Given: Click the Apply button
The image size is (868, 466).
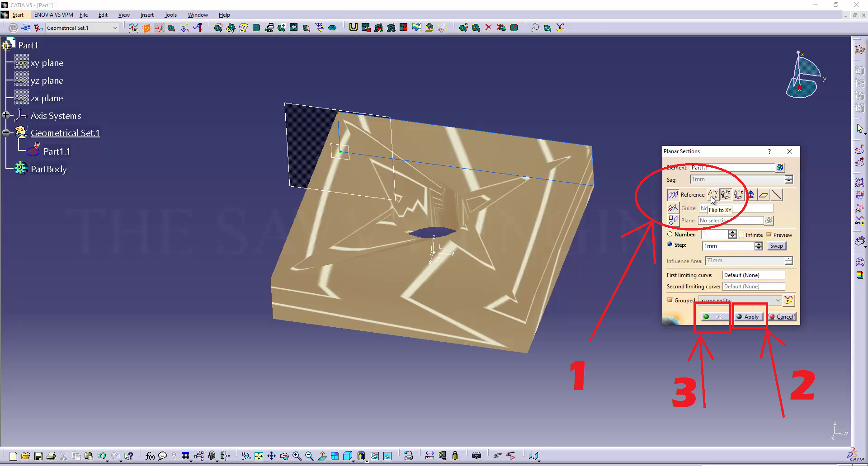Looking at the screenshot, I should (748, 317).
